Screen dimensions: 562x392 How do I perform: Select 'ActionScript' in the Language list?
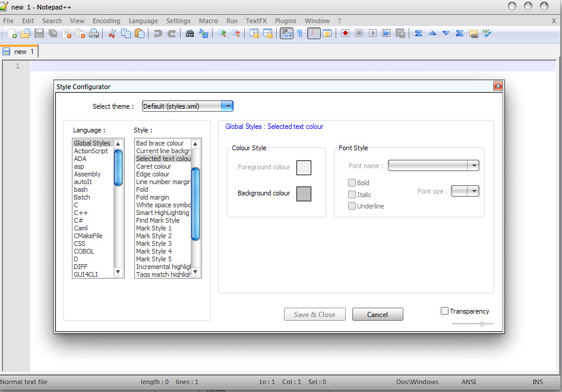point(91,151)
